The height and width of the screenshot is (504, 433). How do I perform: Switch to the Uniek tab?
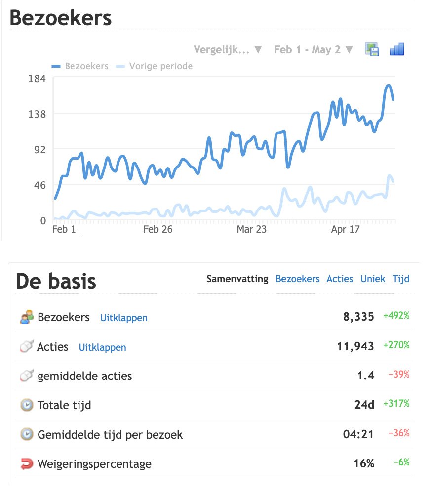[x=373, y=279]
